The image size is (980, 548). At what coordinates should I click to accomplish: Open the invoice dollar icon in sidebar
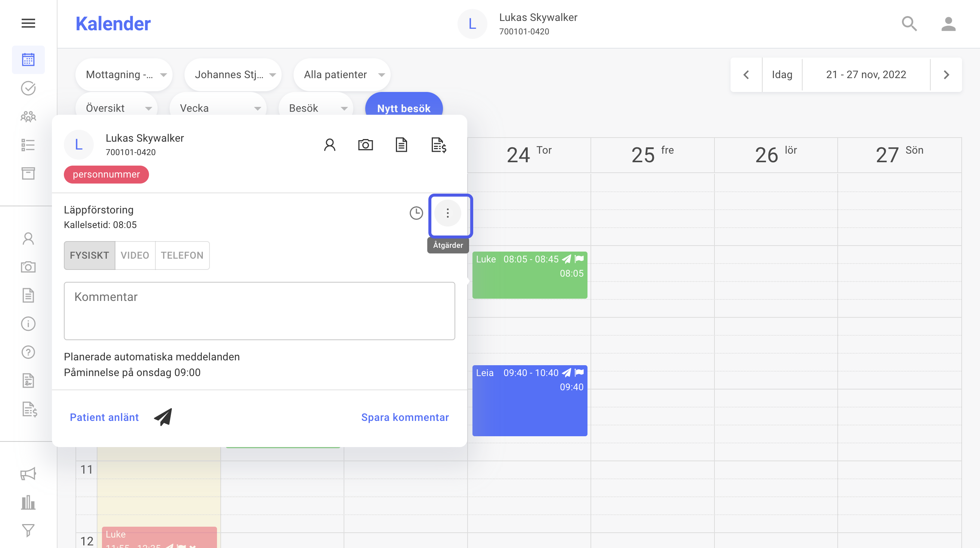click(x=29, y=410)
